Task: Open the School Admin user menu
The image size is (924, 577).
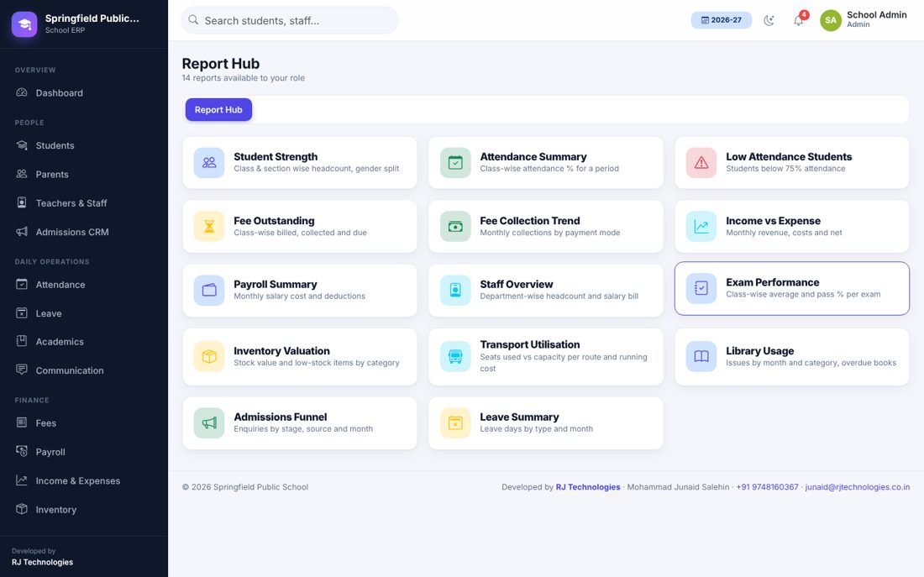Action: [864, 19]
